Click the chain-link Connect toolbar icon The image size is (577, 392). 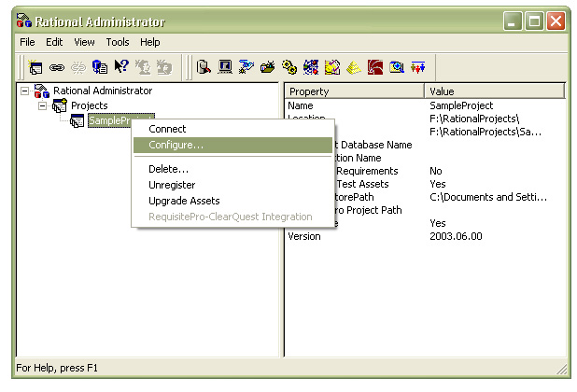pos(57,67)
